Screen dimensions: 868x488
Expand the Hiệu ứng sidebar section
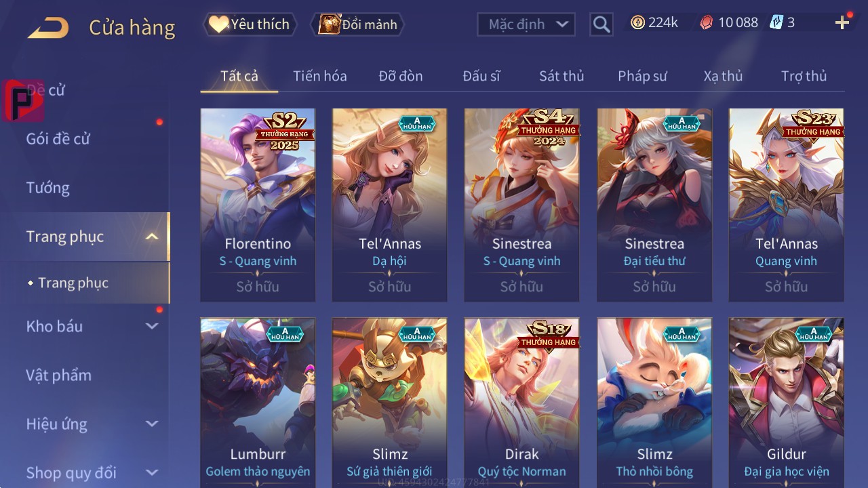pos(152,424)
